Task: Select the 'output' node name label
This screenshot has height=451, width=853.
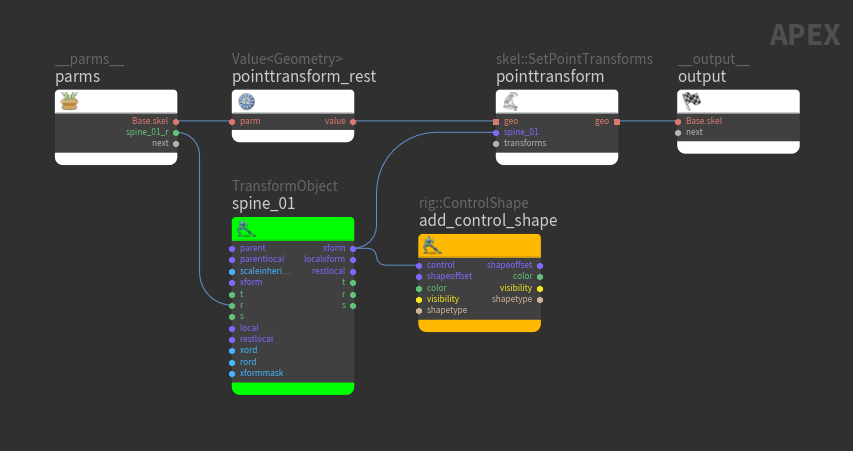Action: click(x=702, y=77)
